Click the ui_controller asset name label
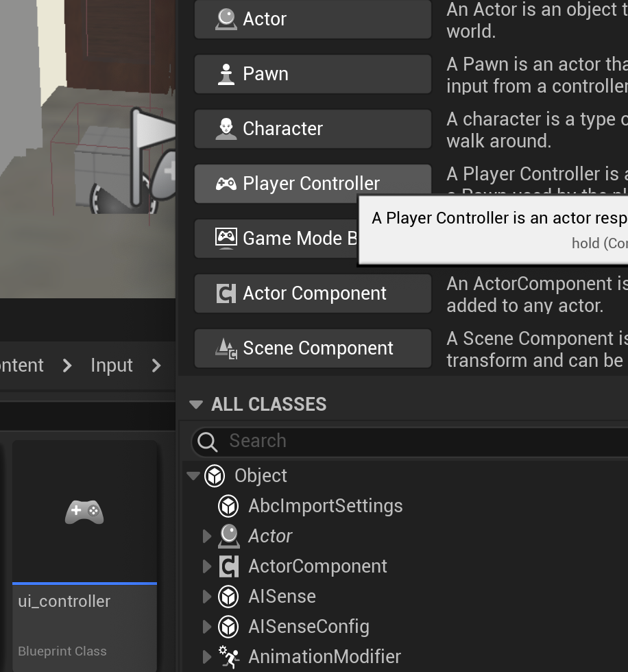Image resolution: width=628 pixels, height=672 pixels. tap(64, 601)
